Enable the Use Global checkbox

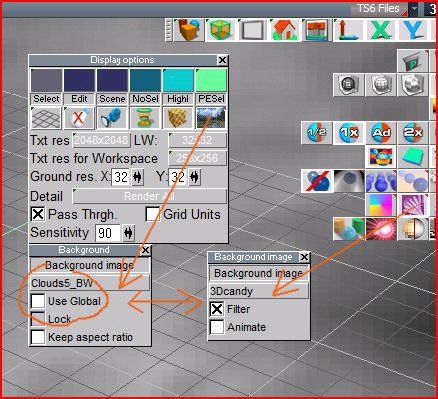coord(38,301)
